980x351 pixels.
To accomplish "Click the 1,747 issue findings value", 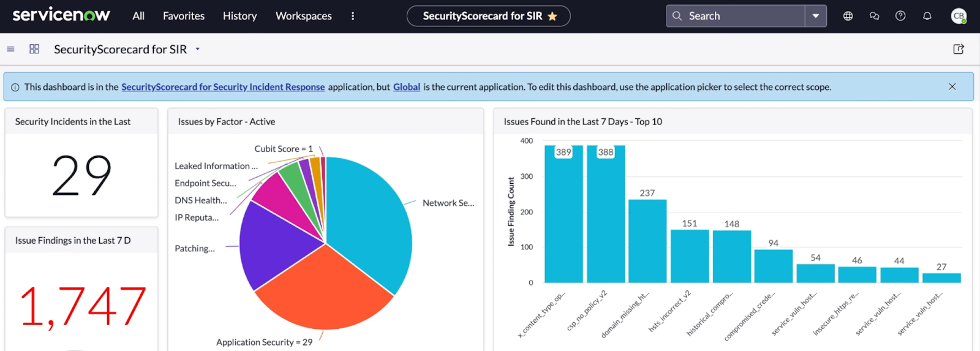I will pos(83,306).
